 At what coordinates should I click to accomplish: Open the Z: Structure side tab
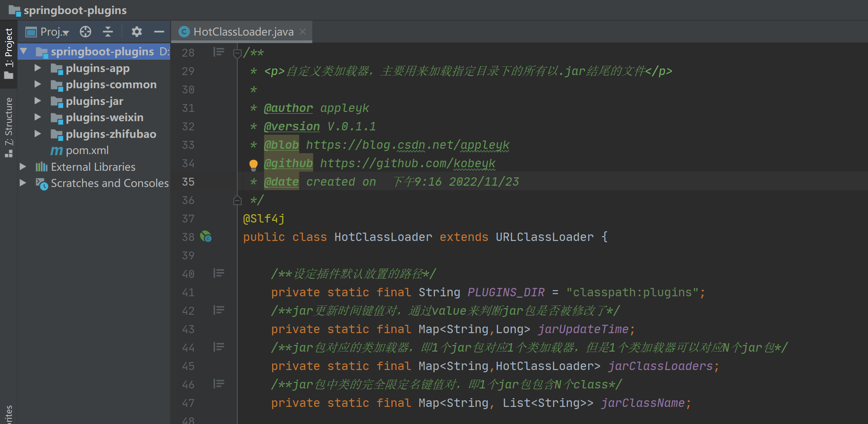(x=8, y=127)
